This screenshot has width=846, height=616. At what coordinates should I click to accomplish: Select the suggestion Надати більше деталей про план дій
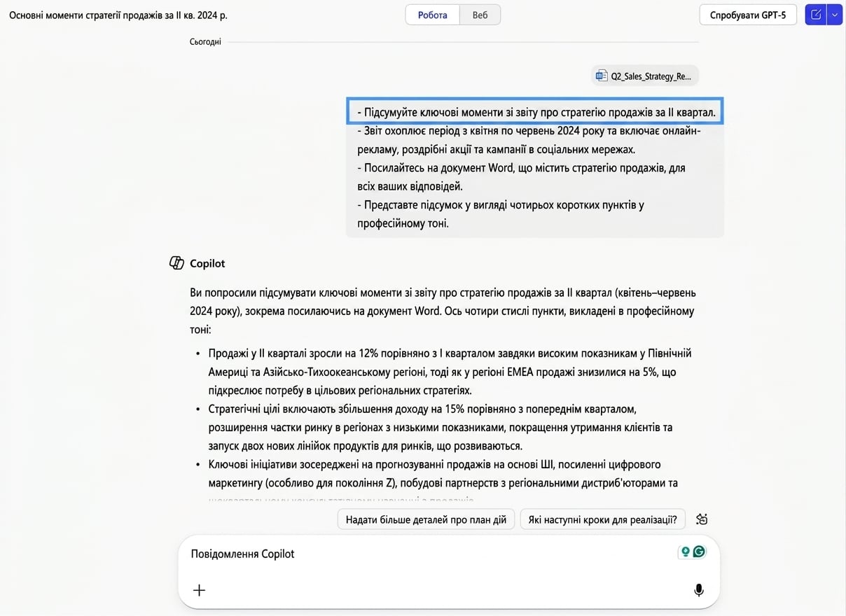[426, 519]
